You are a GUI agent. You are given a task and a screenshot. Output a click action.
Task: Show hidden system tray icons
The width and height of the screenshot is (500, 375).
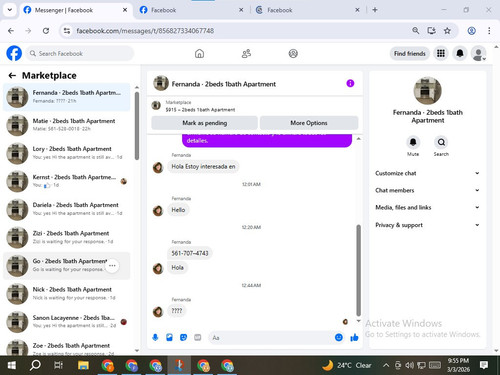tap(386, 365)
